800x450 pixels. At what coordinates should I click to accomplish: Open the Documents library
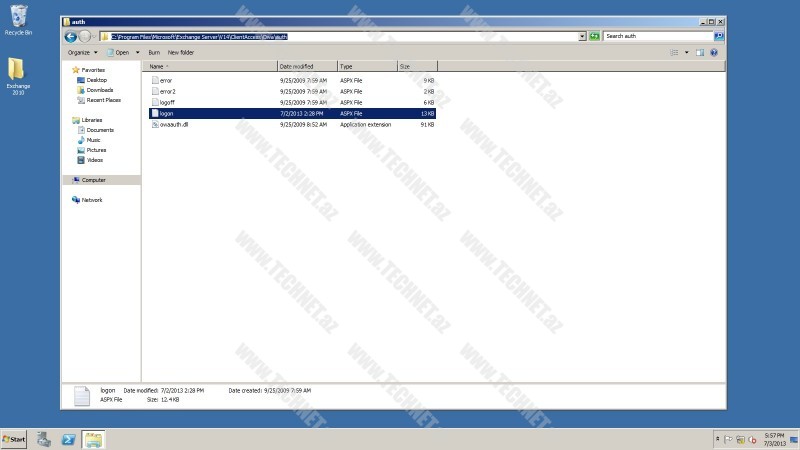click(x=100, y=130)
